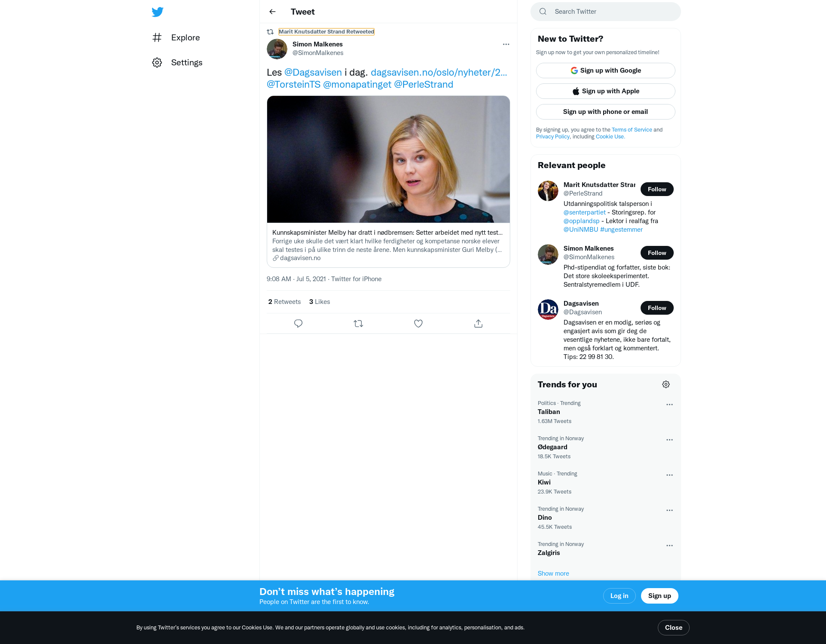Open more options for Ødegaard trend
The width and height of the screenshot is (826, 644).
pyautogui.click(x=669, y=440)
